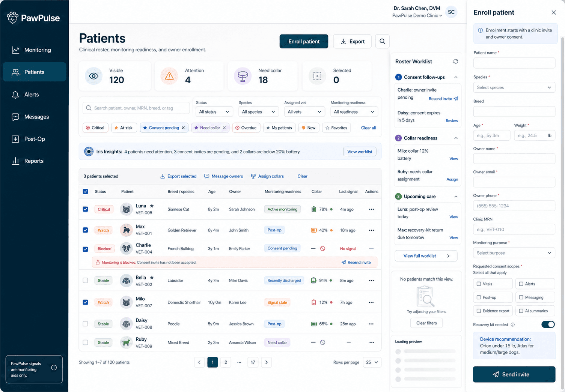
Task: Check the Vitals consent scope
Action: pos(479,284)
